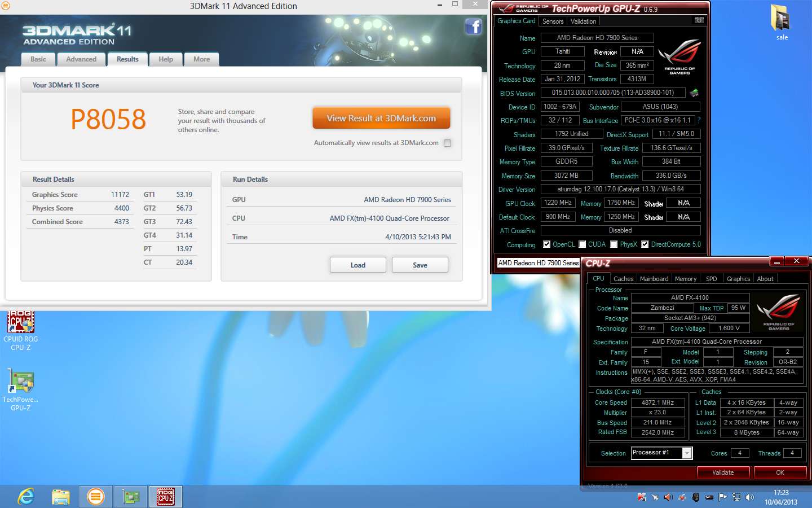Screen dimensions: 812x508
Task: Switch to the Mainboard tab in CPU-Z
Action: click(x=654, y=279)
